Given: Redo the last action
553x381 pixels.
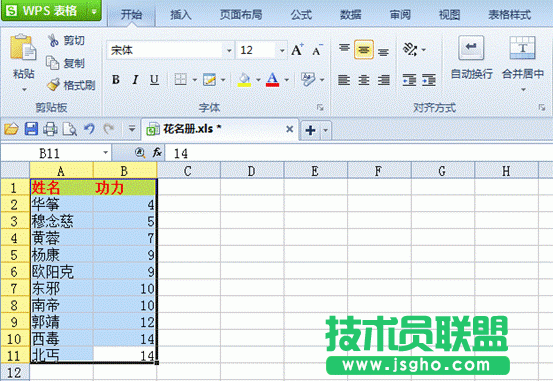Looking at the screenshot, I should (x=109, y=129).
